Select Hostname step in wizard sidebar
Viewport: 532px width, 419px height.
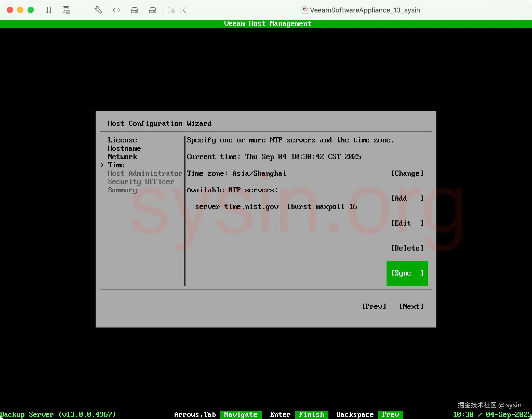[124, 148]
